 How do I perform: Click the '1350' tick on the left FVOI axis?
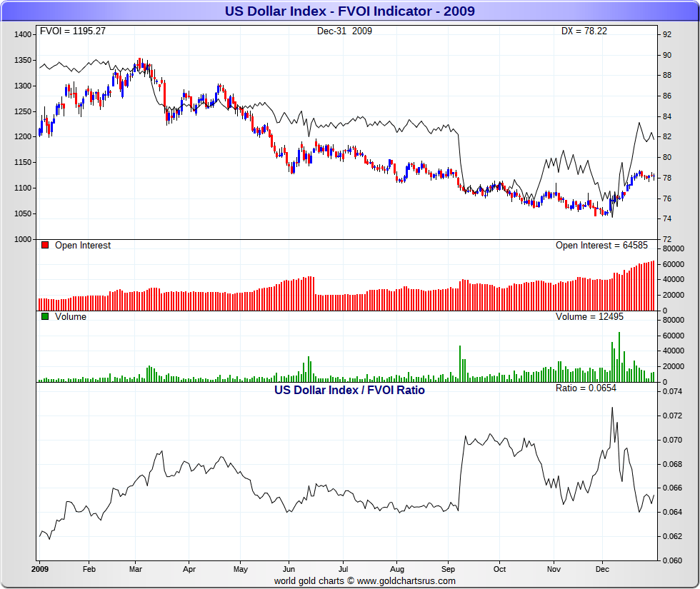click(24, 60)
